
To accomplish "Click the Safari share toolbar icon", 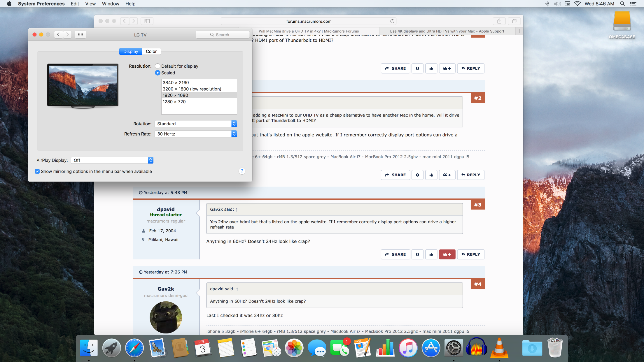I will pos(499,21).
